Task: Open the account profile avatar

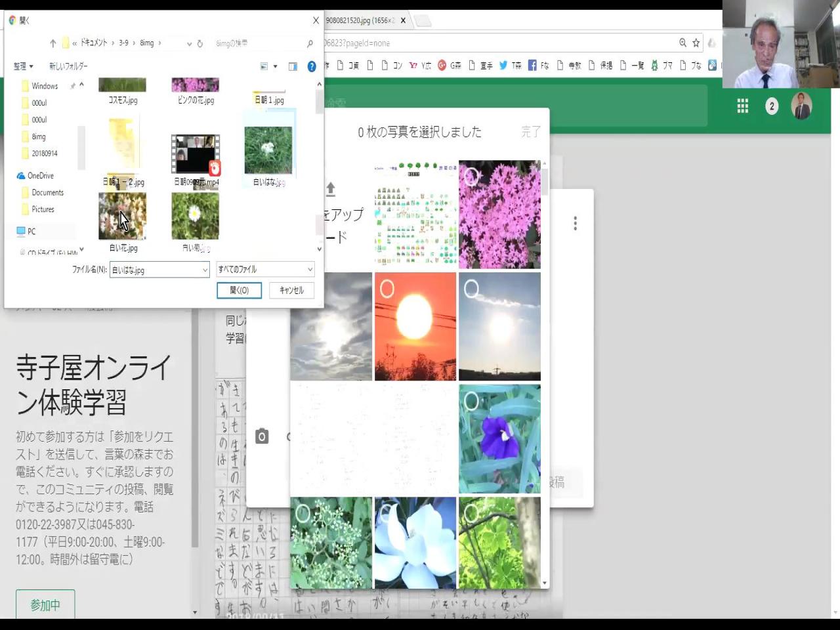Action: 802,106
